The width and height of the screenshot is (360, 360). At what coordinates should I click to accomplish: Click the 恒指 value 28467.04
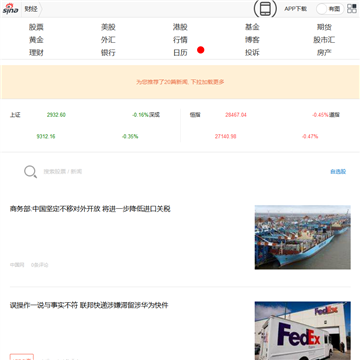point(236,115)
